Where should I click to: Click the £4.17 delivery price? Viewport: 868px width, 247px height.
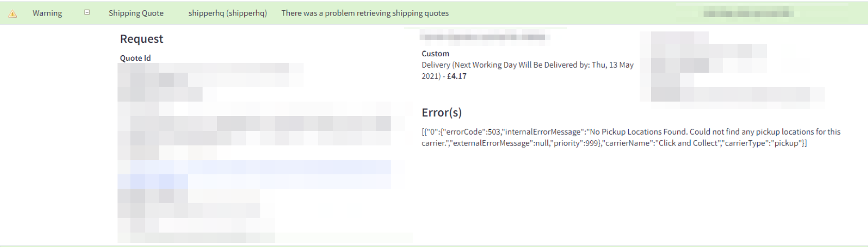coord(457,76)
